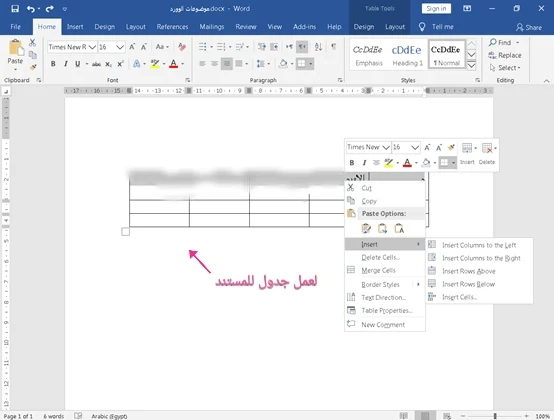Screen dimensions: 554x420
Task: Save the document from Quick Access toolbar
Action: [x=15, y=8]
